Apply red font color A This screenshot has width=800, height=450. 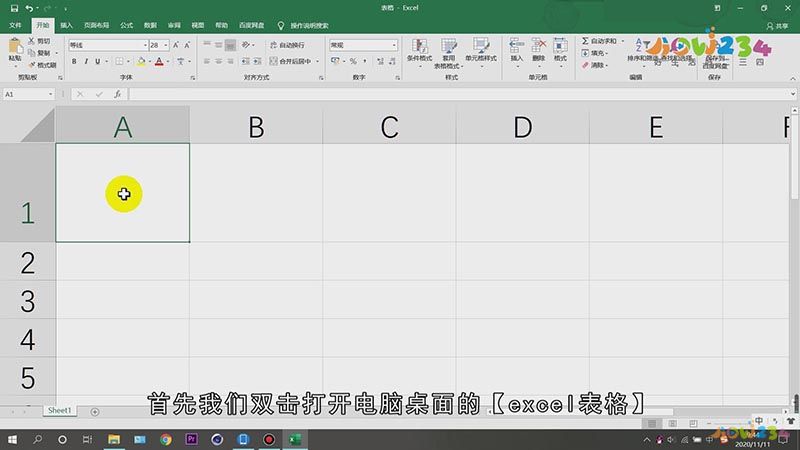click(159, 61)
